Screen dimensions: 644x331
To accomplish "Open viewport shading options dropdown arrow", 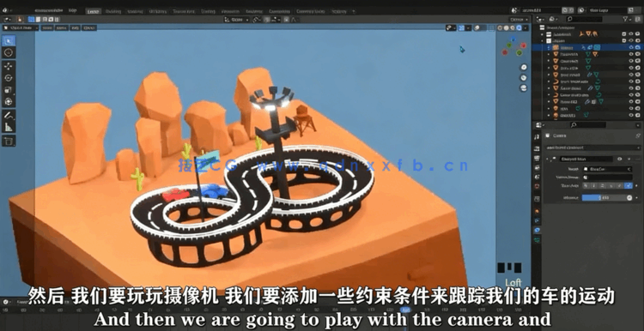I will click(x=526, y=28).
